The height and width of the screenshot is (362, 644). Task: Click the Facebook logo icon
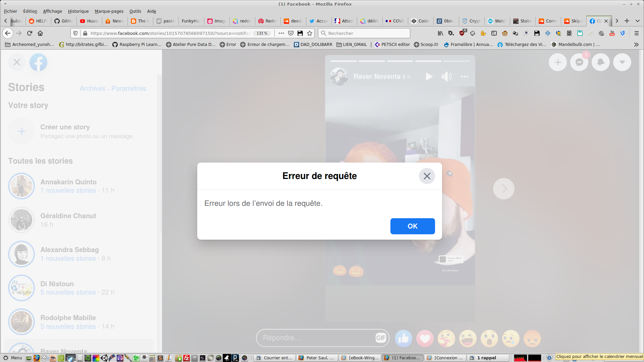coord(38,62)
